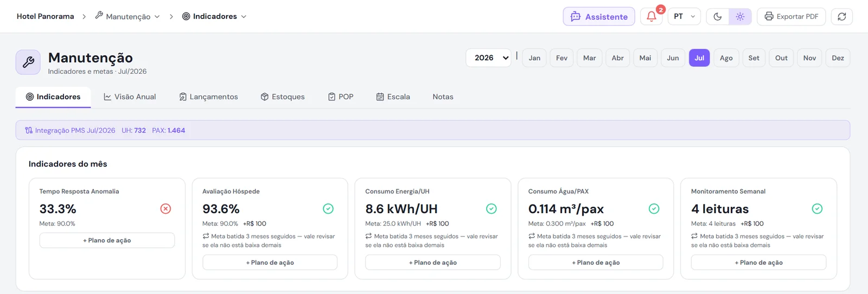Select the Nov month button

809,58
